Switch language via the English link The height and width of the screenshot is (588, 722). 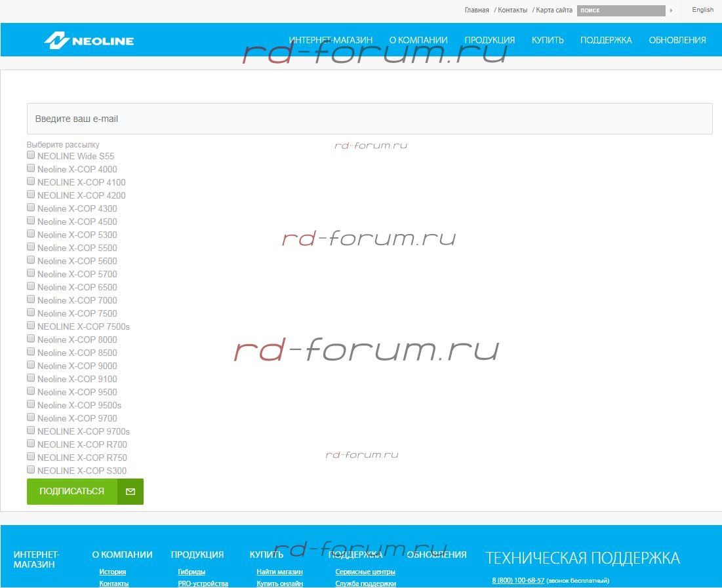tap(702, 10)
